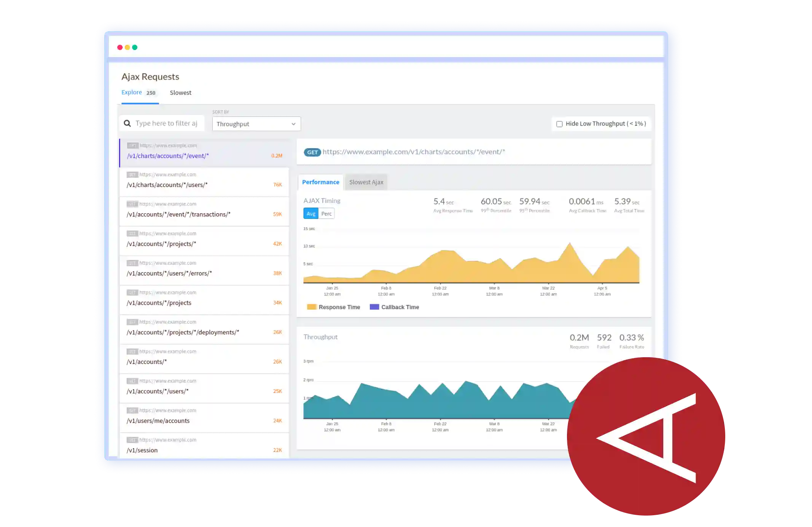Tick Hide Low Throughput checkbox
The height and width of the screenshot is (527, 812).
[x=559, y=124]
